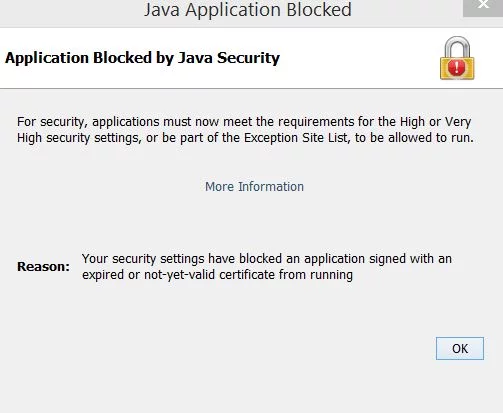Viewport: 503px width, 413px height.
Task: Click the words High security settings
Action: [79, 138]
